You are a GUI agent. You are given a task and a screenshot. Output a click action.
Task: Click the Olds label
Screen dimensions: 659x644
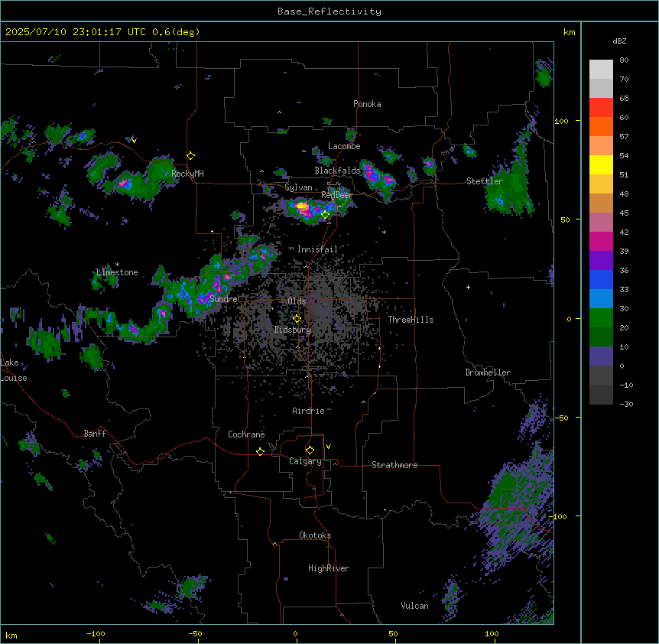coord(297,301)
